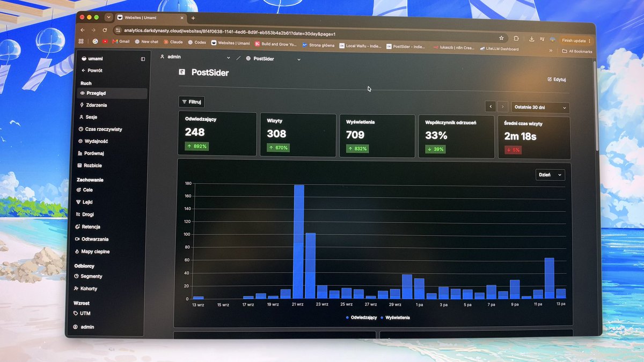Go to the previous date period arrow
644x362 pixels.
click(490, 107)
